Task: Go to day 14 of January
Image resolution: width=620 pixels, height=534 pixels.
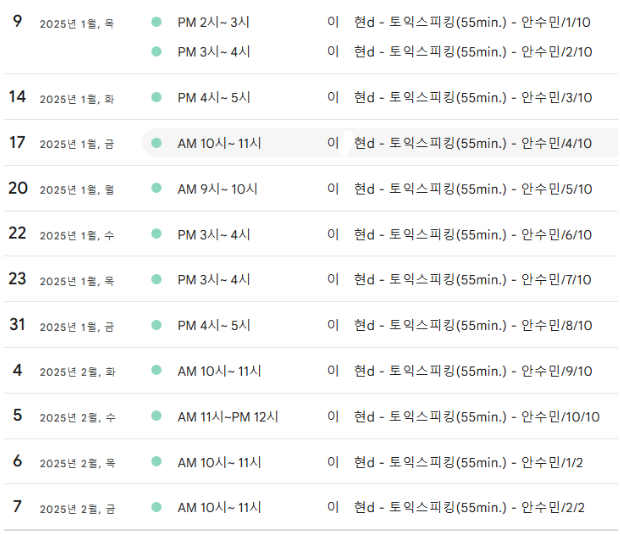Action: [x=17, y=97]
